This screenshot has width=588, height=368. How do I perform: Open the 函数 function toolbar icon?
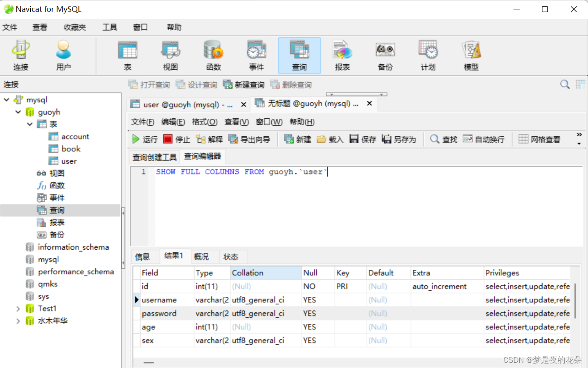[x=214, y=56]
